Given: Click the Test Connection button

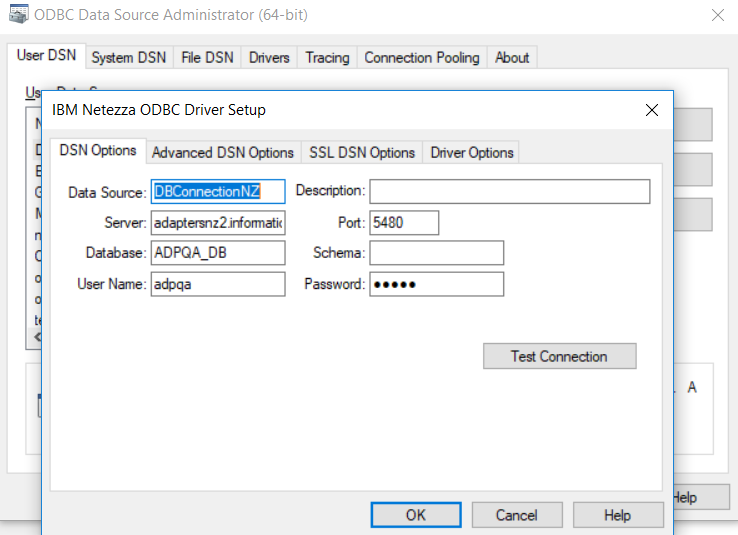Looking at the screenshot, I should click(x=560, y=356).
